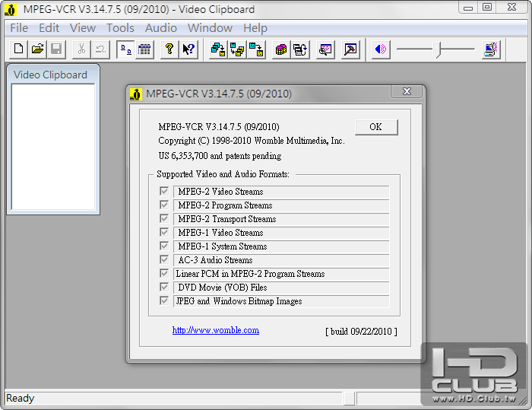Click the New file toolbar icon
532x410 pixels.
tap(19, 49)
